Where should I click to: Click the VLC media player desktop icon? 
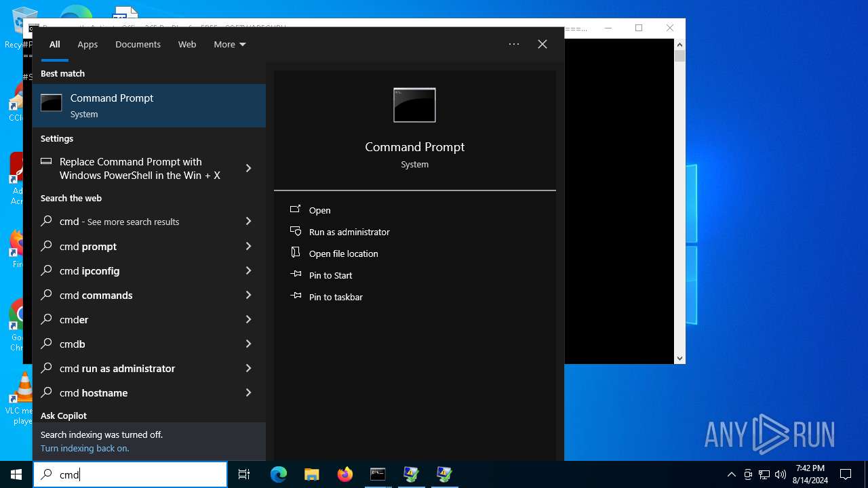coord(20,399)
